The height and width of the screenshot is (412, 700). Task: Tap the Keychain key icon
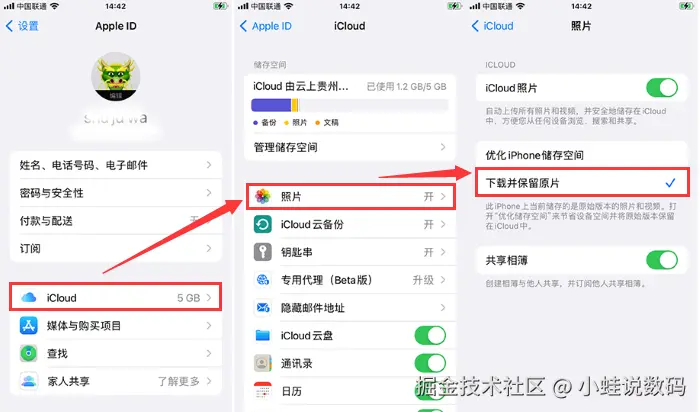tap(262, 252)
